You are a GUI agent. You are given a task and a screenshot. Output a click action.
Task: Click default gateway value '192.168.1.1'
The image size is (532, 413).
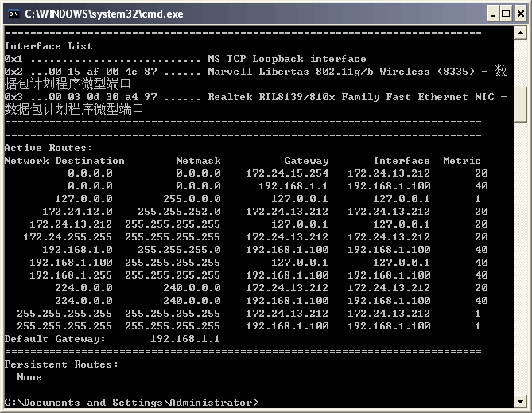[x=185, y=339]
